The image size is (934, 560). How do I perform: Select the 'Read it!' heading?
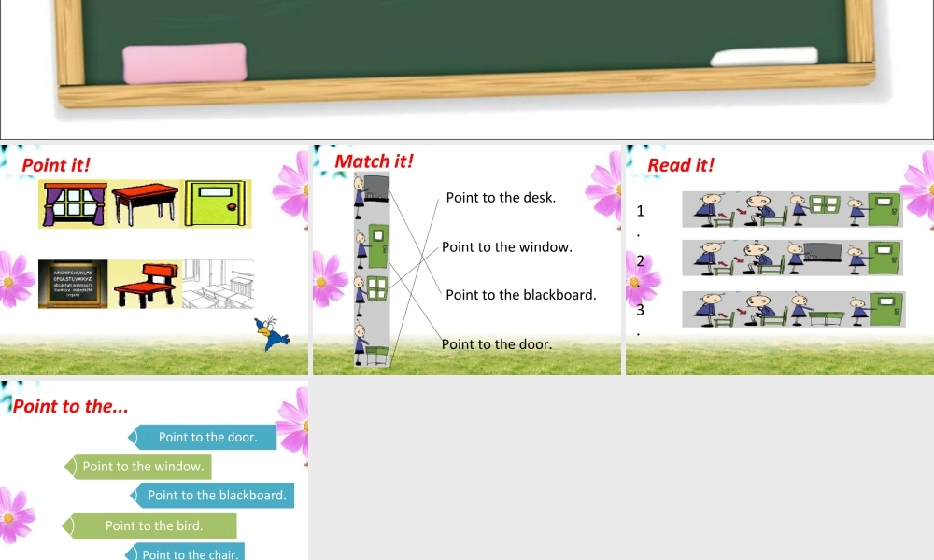pyautogui.click(x=681, y=165)
